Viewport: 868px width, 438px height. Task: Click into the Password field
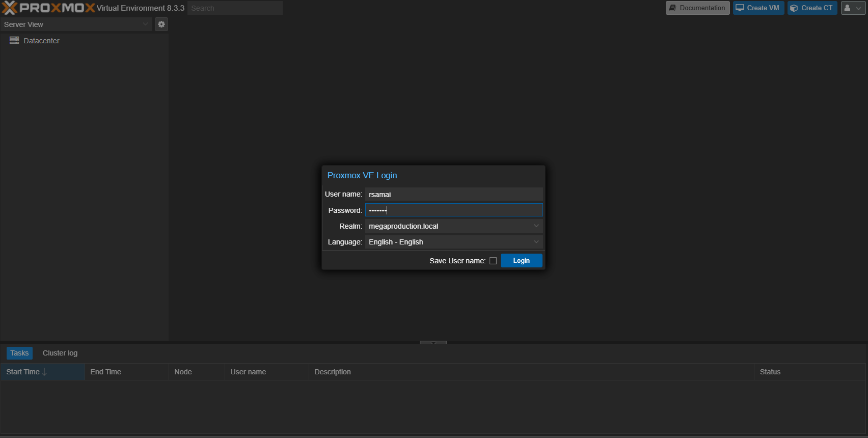(453, 210)
